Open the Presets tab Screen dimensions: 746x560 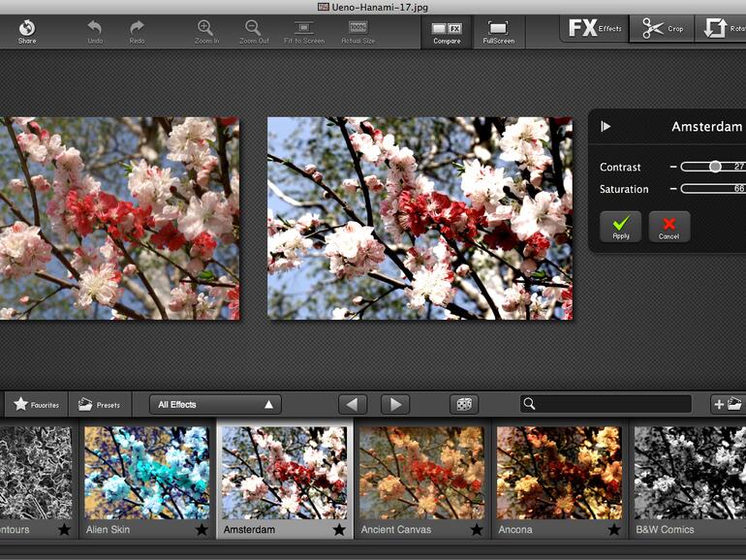coord(98,404)
